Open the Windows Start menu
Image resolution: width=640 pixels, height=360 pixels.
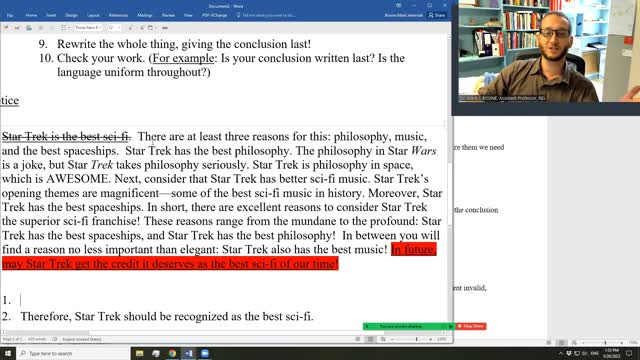pyautogui.click(x=8, y=353)
